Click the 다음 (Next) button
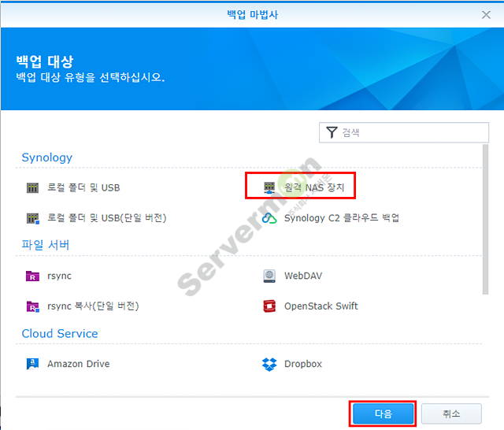504x430 pixels. pos(384,413)
